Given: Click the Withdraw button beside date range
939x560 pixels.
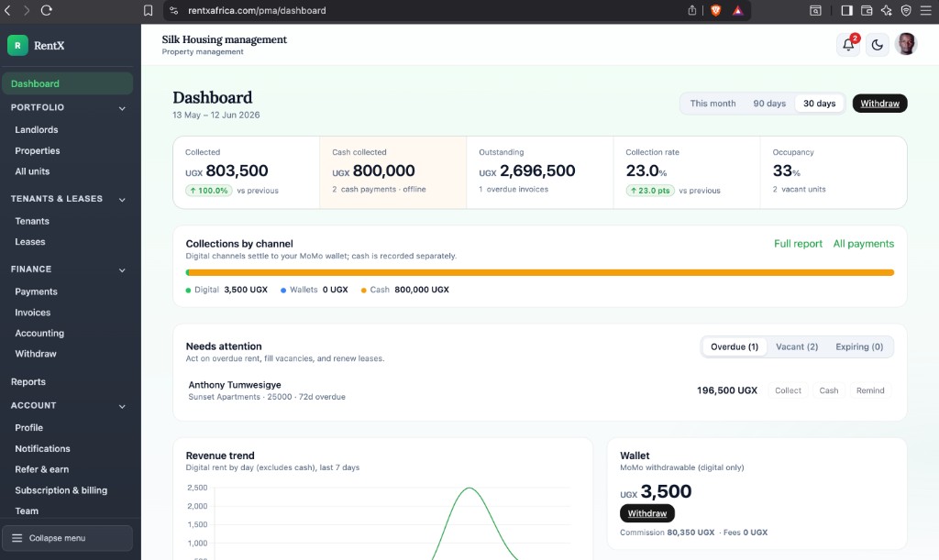Looking at the screenshot, I should tap(879, 103).
